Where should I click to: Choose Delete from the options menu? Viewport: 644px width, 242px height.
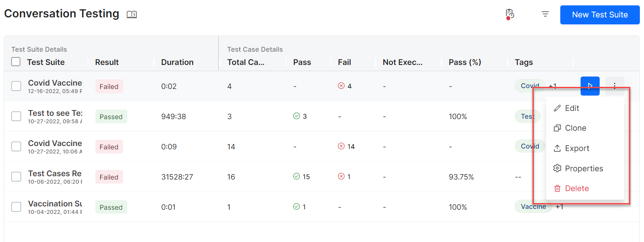pyautogui.click(x=576, y=188)
